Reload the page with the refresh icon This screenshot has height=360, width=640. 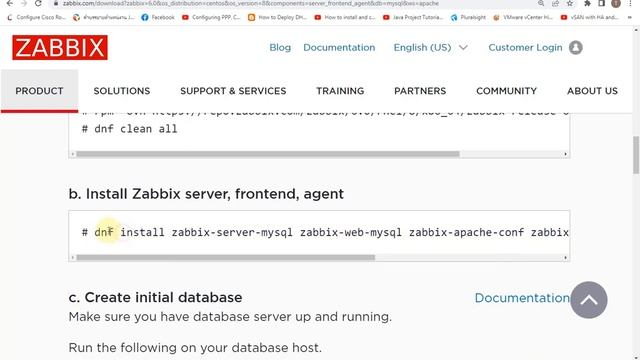pos(38,3)
